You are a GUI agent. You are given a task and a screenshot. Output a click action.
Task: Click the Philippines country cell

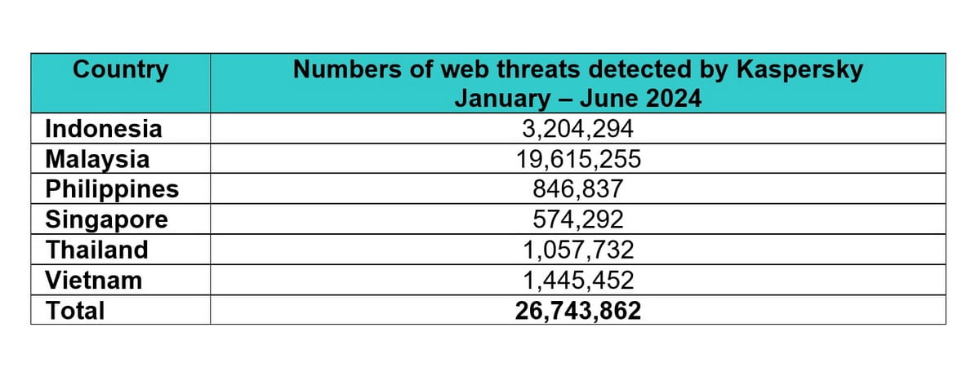(112, 189)
